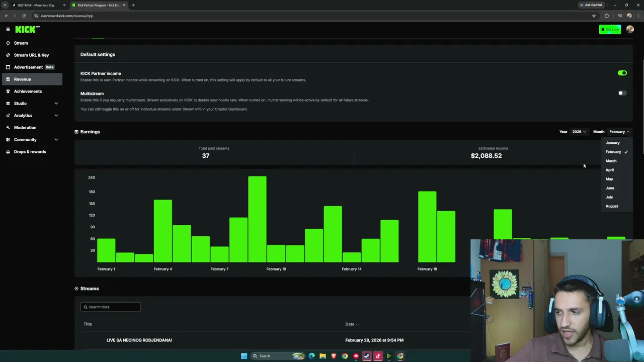644x362 pixels.
Task: Open the Kick hamburger menu
Action: tap(8, 30)
